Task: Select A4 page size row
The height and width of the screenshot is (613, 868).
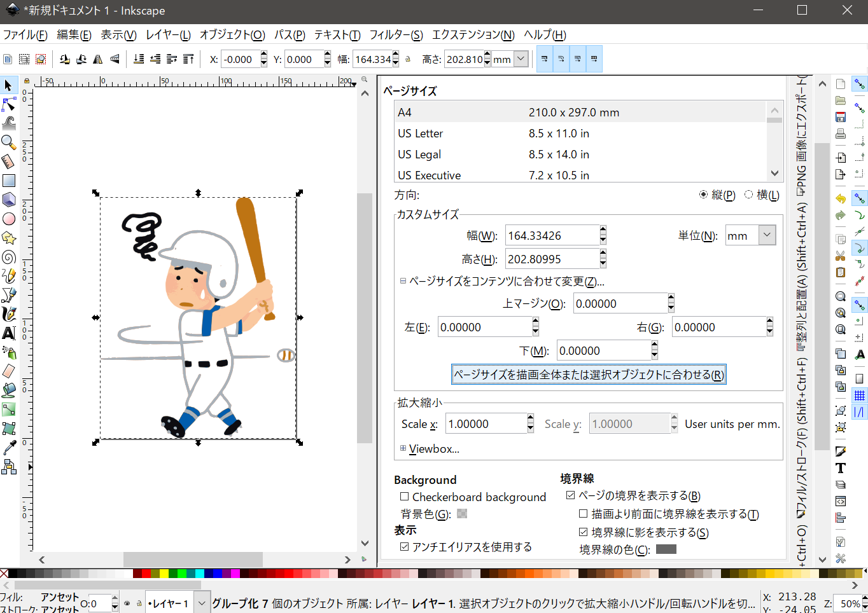Action: point(580,112)
